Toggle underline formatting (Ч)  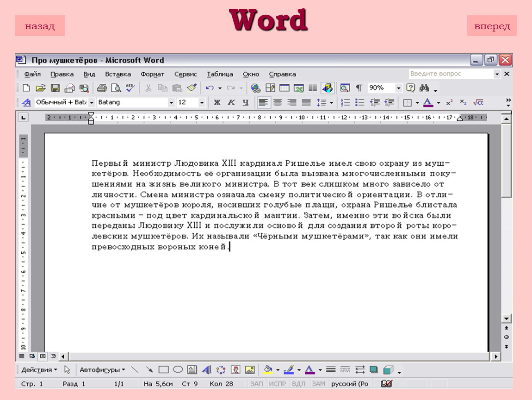246,103
